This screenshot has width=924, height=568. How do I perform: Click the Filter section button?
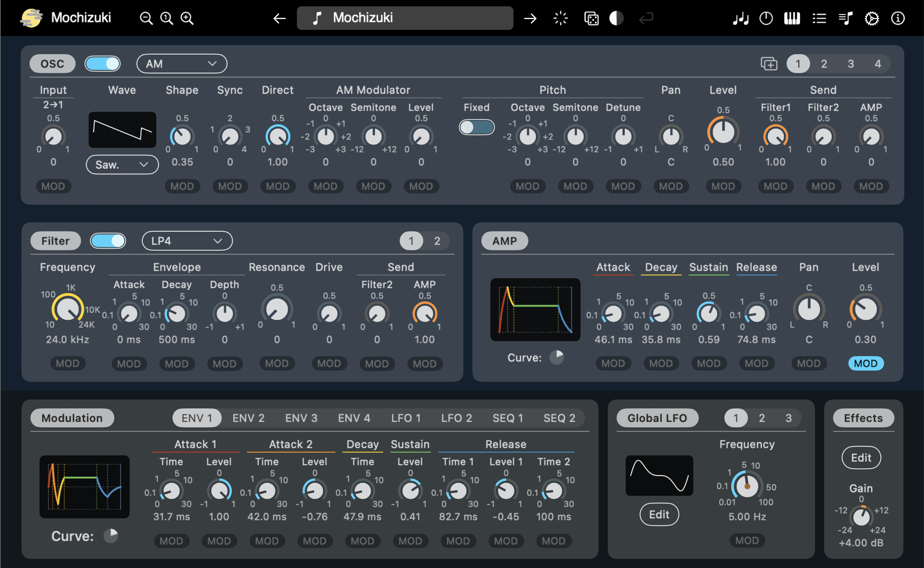coord(56,241)
